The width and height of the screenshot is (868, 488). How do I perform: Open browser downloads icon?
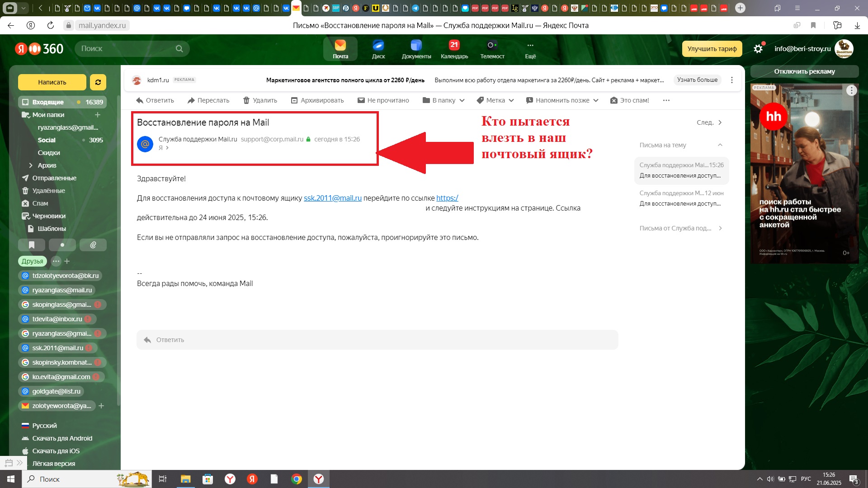point(857,25)
